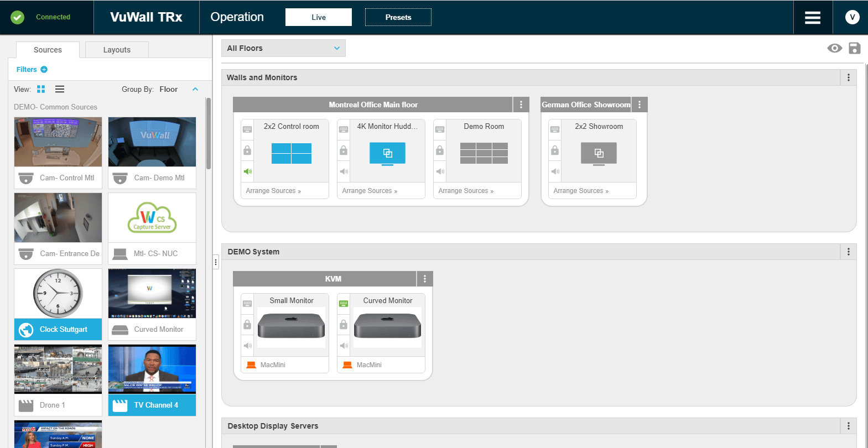Open KVM group options menu

tap(424, 279)
